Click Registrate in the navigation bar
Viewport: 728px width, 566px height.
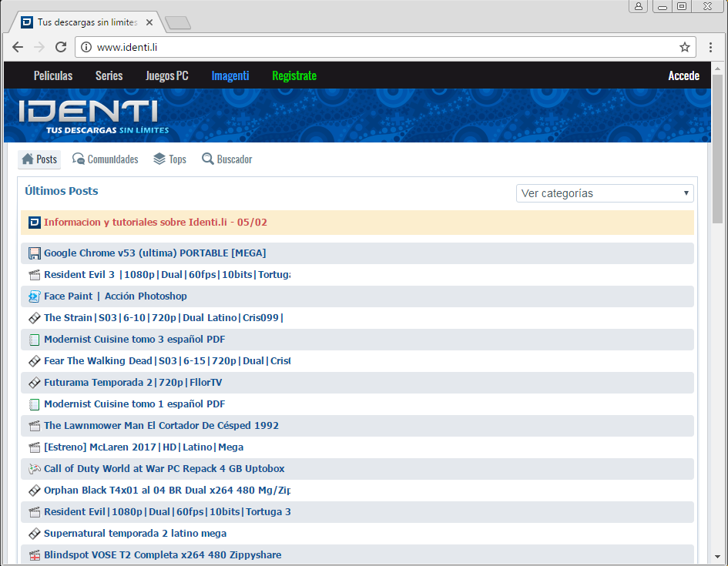294,75
